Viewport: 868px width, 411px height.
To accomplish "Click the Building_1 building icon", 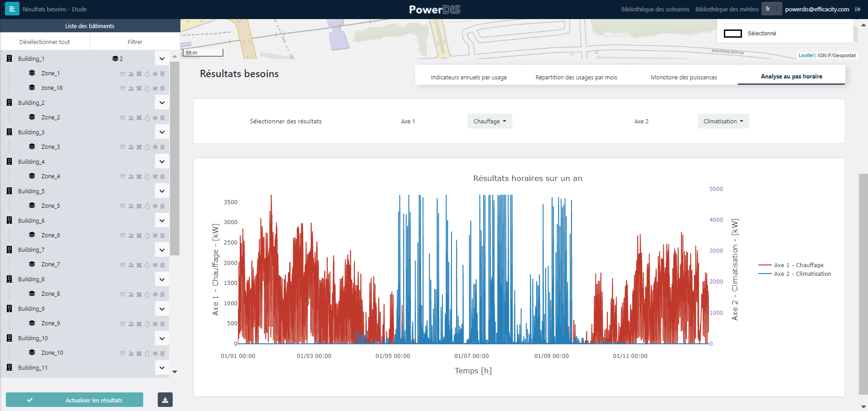I will (10, 59).
